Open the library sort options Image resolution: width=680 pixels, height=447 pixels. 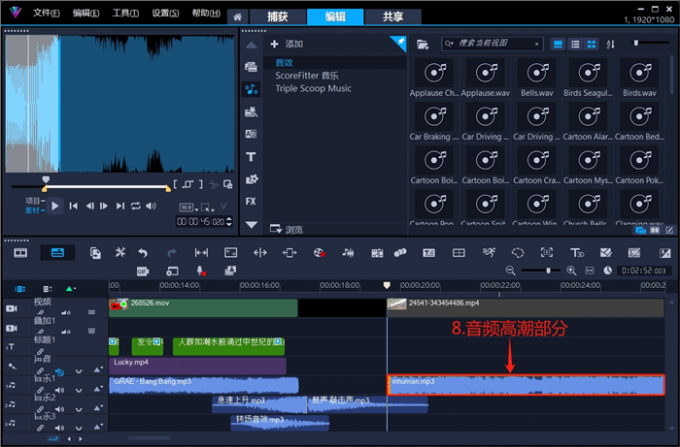coord(611,44)
